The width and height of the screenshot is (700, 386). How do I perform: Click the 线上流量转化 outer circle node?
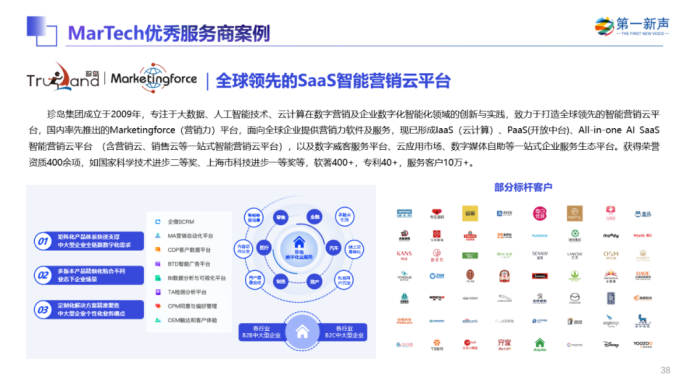354,249
